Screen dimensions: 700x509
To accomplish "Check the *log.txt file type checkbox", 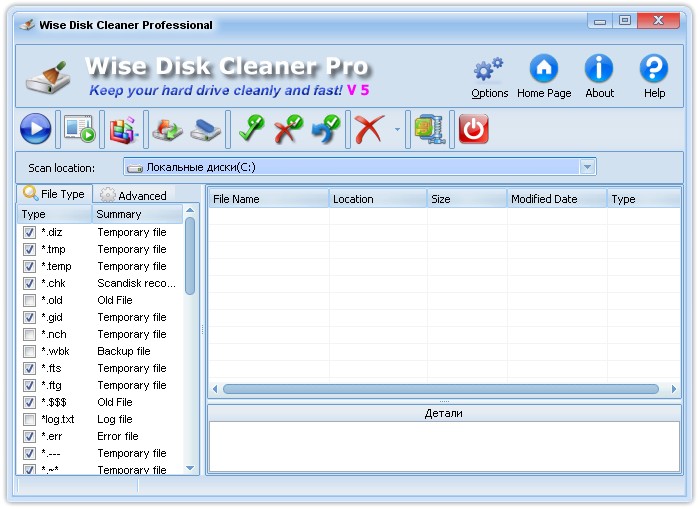I will 30,419.
